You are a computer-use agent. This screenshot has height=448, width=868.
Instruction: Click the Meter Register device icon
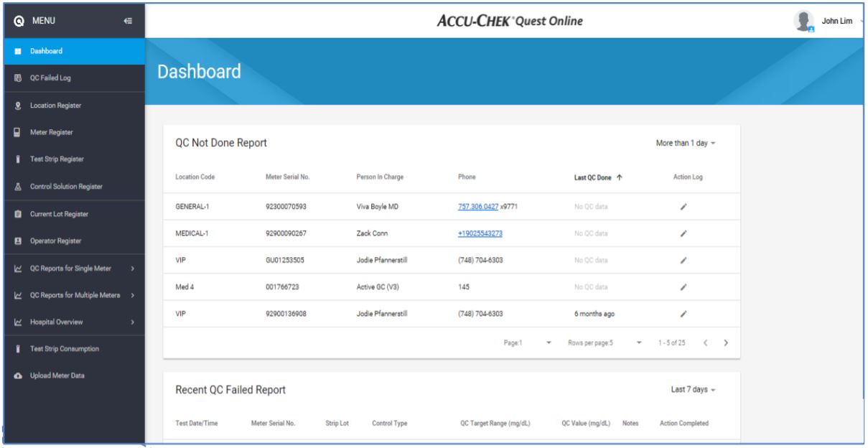(x=17, y=132)
